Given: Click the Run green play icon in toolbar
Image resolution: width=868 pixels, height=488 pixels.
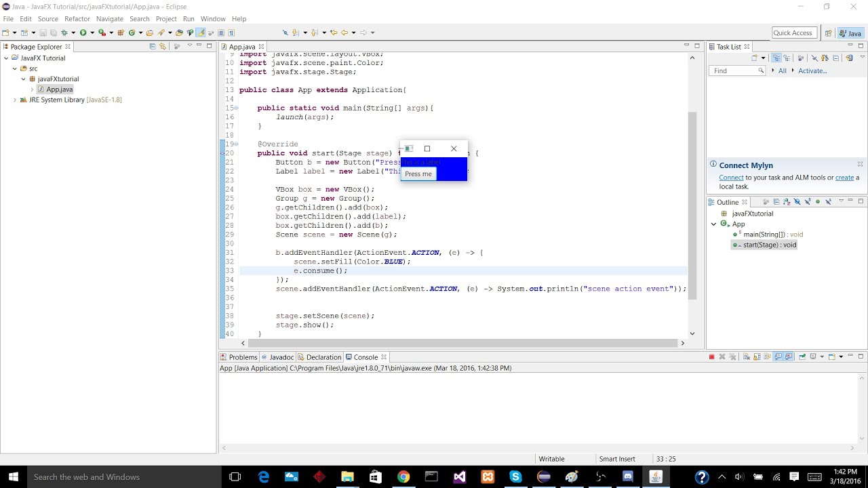Looking at the screenshot, I should (83, 33).
